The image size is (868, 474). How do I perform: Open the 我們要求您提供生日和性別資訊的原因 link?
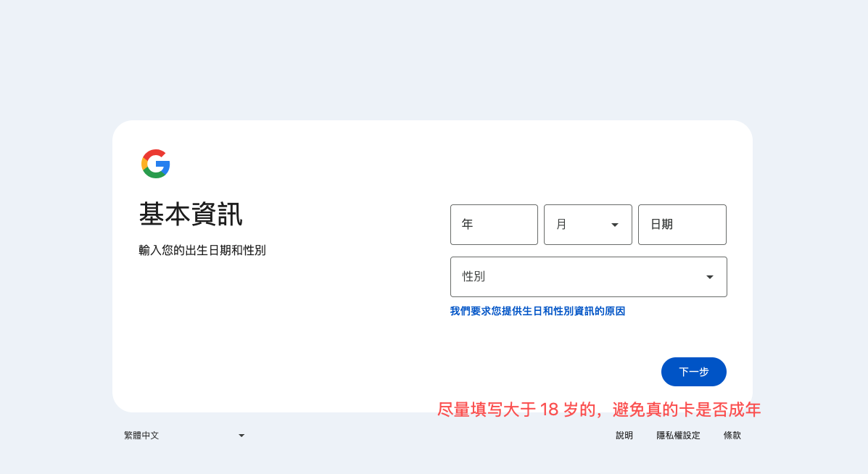[x=537, y=311]
